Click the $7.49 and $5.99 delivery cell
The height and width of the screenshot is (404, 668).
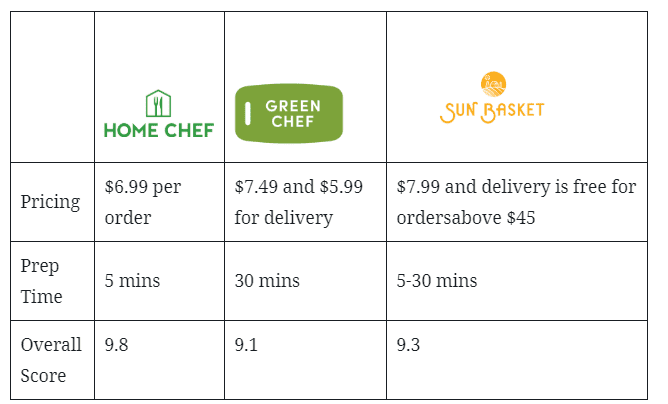coord(305,202)
